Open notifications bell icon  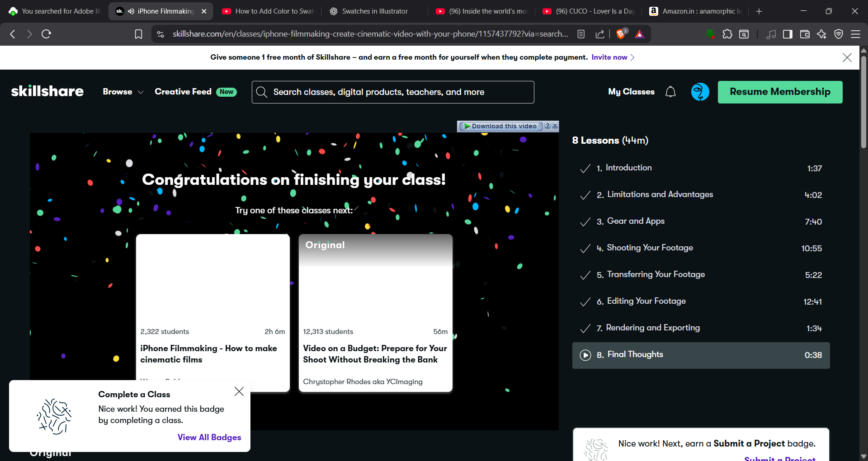[670, 92]
